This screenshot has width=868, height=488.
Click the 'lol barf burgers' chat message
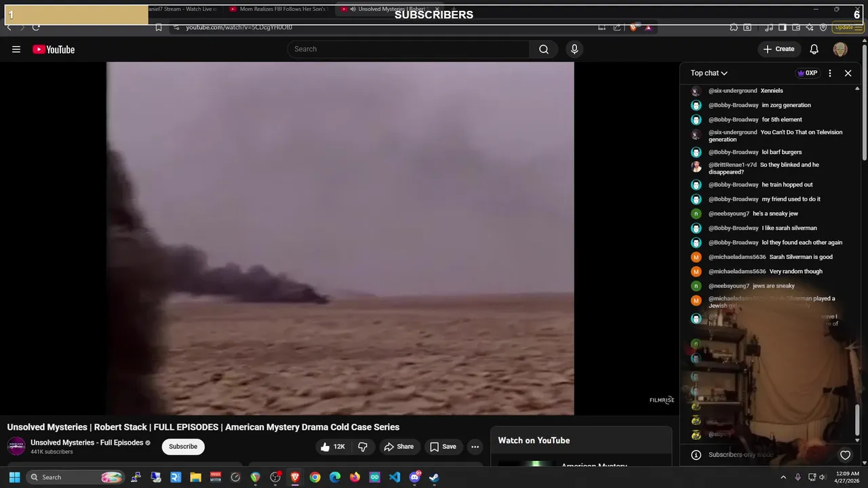pos(782,152)
